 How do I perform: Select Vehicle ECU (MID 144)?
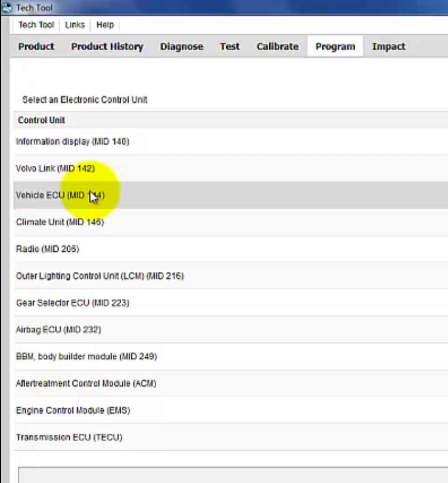pyautogui.click(x=60, y=195)
